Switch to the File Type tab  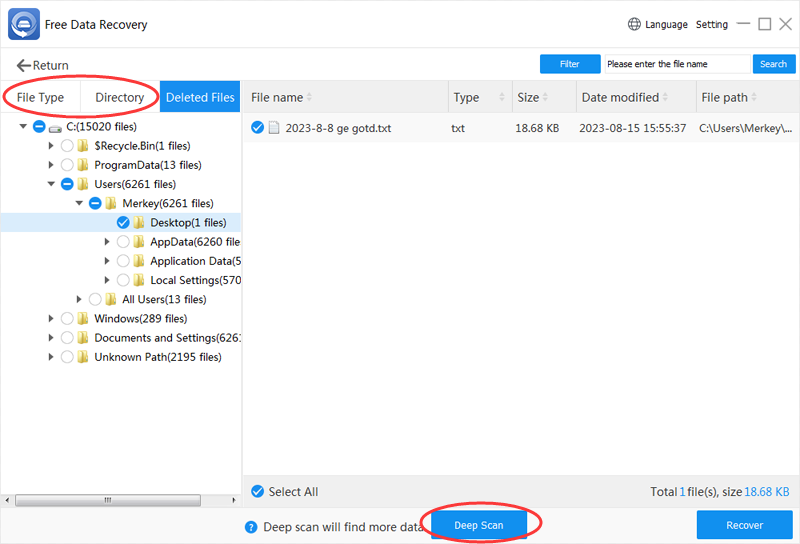tap(40, 98)
